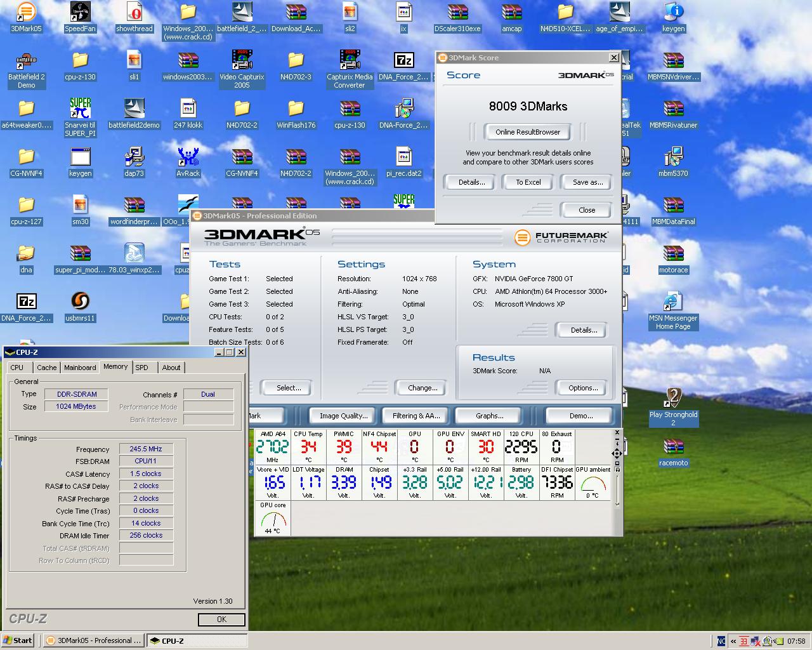Open the WinFlash176 folder
812x650 pixels.
pos(296,114)
